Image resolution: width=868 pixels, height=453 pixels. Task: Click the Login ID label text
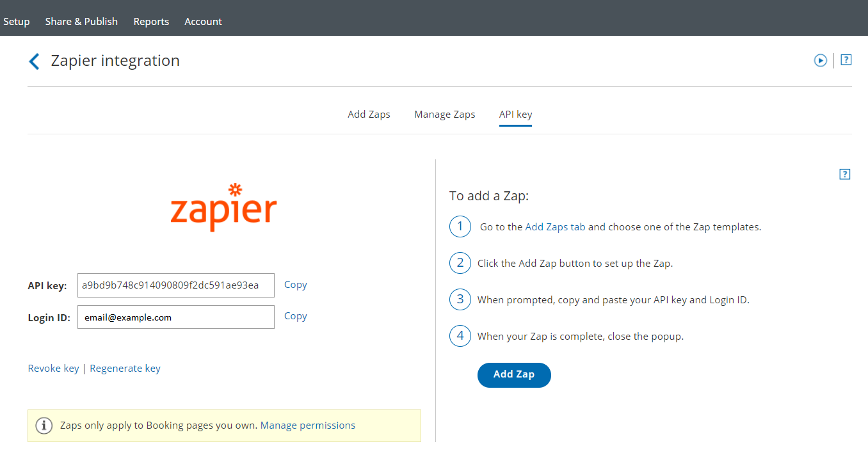[49, 318]
